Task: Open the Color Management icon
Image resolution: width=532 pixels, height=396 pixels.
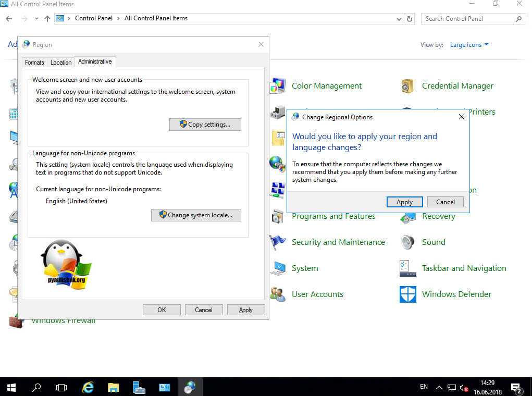Action: (277, 86)
